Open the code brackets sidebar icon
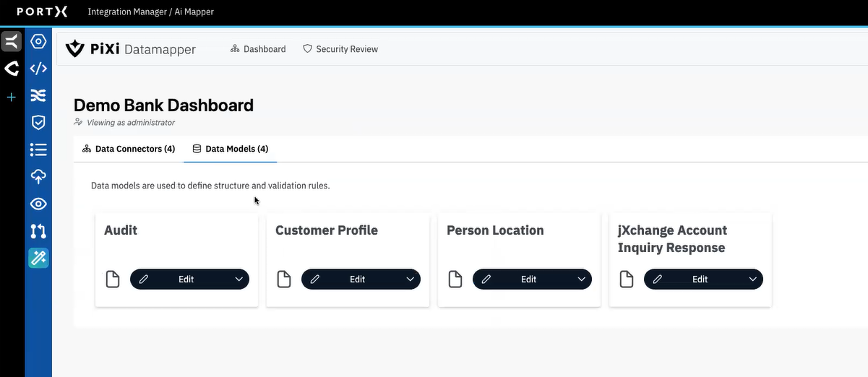The image size is (868, 377). tap(38, 69)
